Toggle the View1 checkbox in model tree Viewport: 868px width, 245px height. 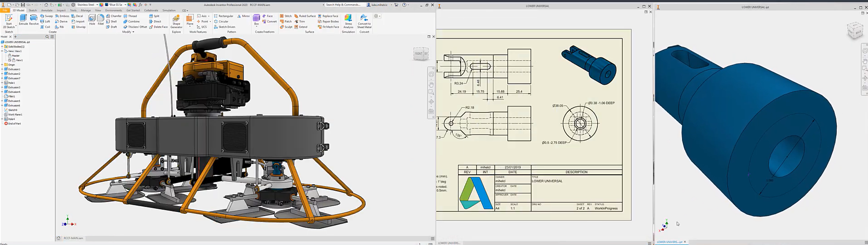pyautogui.click(x=10, y=60)
